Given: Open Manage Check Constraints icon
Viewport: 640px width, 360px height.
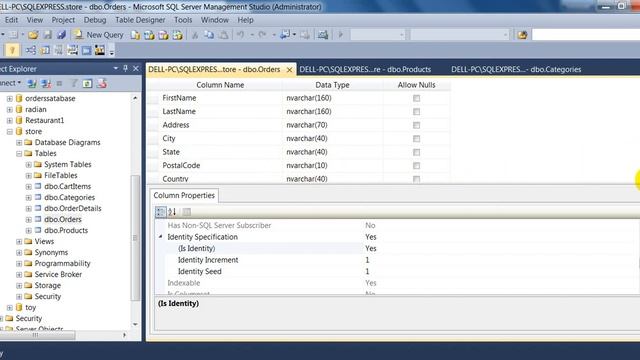Looking at the screenshot, I should (87, 50).
